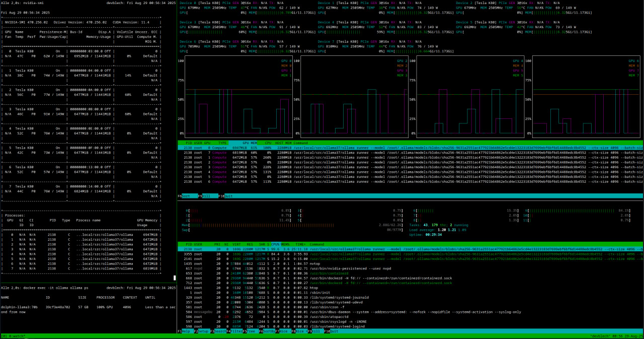The image size is (644, 339).
Task: Click the PID column header in htop
Action: 188,244
